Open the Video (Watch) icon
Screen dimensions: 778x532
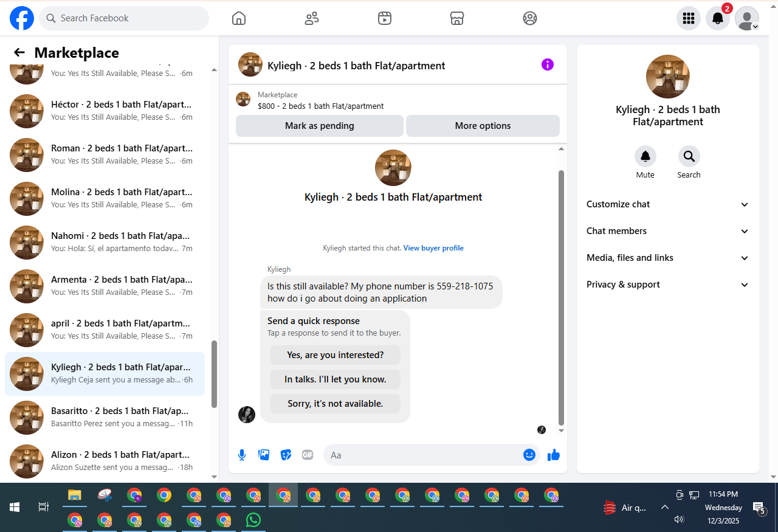384,18
